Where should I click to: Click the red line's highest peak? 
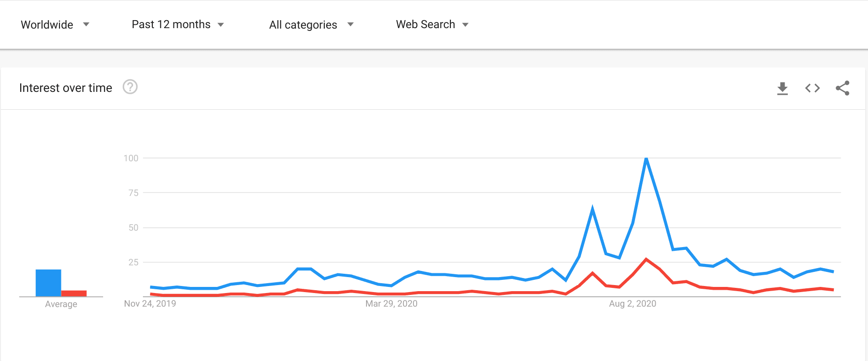pos(646,259)
